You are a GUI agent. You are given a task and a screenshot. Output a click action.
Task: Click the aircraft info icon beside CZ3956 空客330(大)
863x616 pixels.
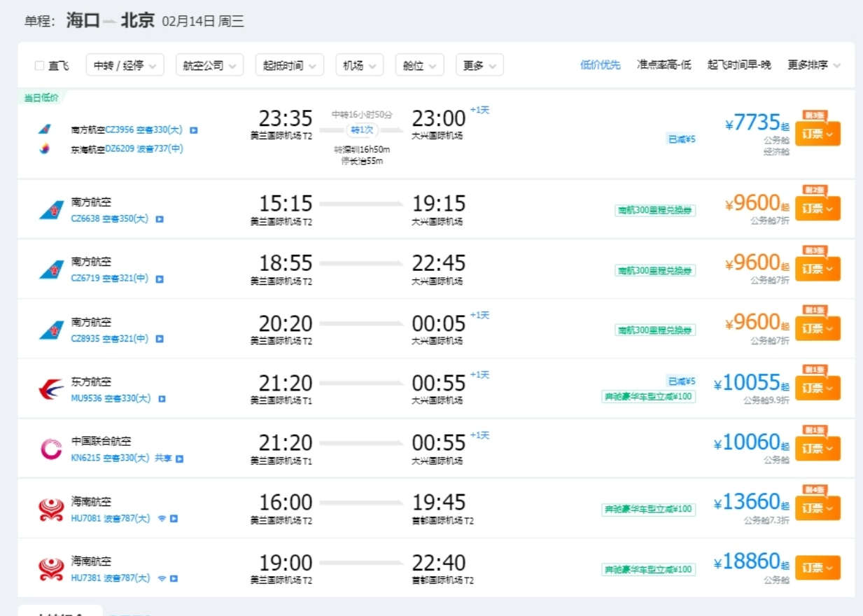click(x=194, y=130)
